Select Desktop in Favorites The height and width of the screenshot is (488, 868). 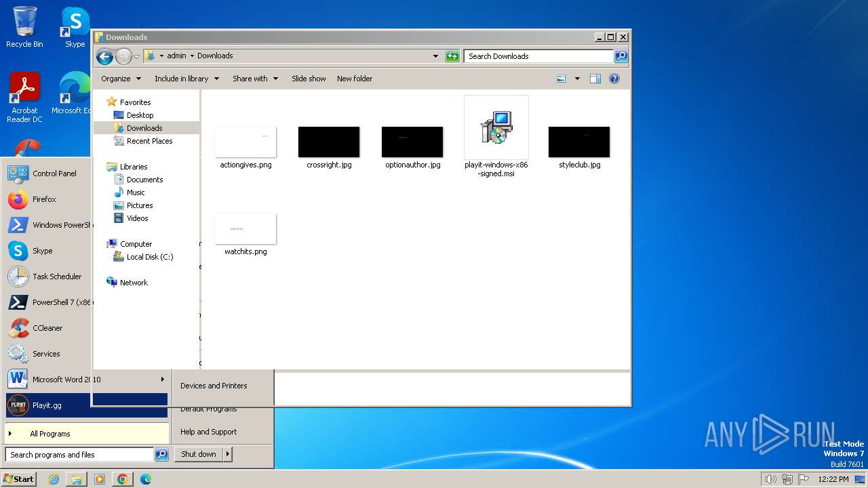tap(140, 115)
